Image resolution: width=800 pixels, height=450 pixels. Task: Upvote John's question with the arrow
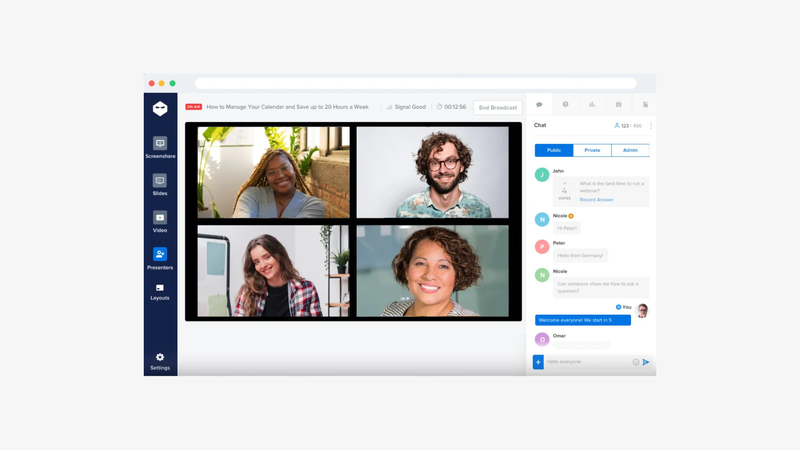pyautogui.click(x=564, y=183)
